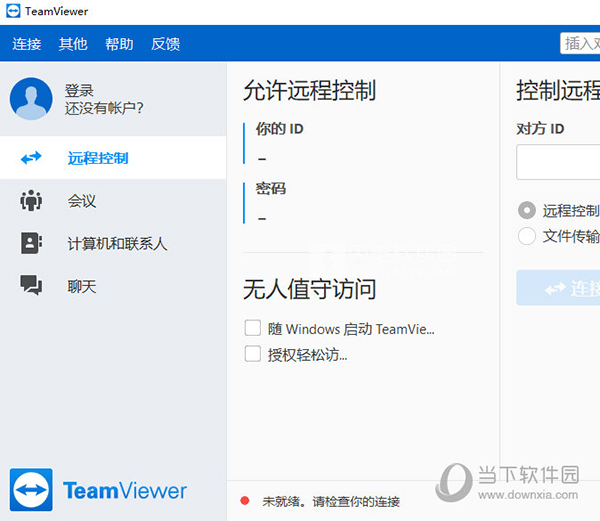Open the 连接 menu
Image resolution: width=600 pixels, height=521 pixels.
click(26, 44)
